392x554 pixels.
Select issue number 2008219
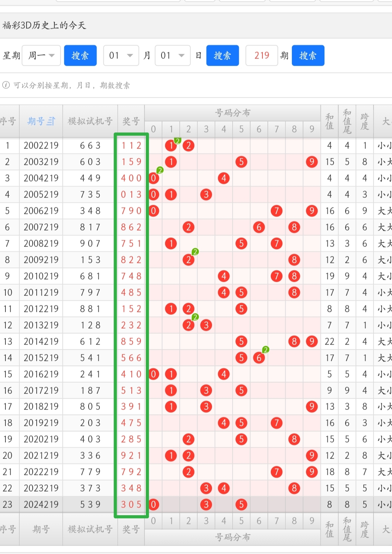[x=41, y=244]
